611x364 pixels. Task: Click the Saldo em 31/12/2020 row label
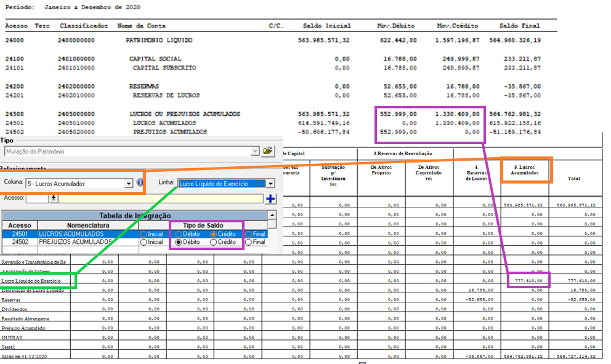coord(25,356)
